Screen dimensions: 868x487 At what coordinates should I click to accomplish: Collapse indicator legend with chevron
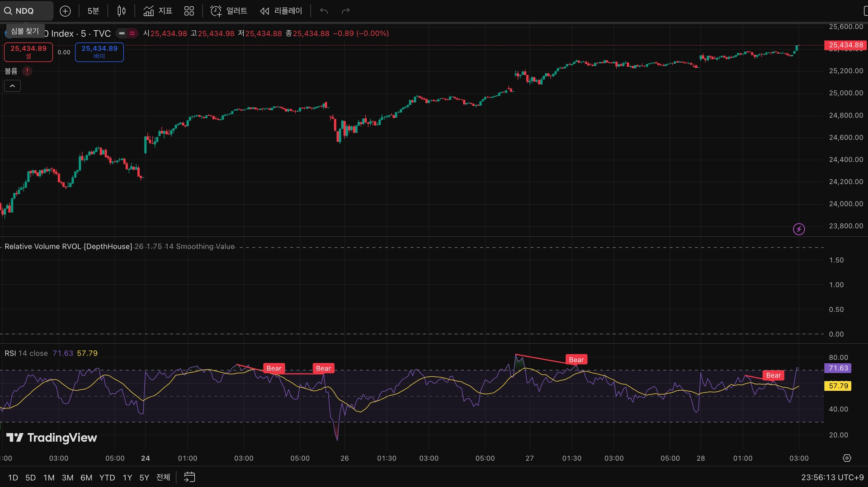[x=12, y=86]
